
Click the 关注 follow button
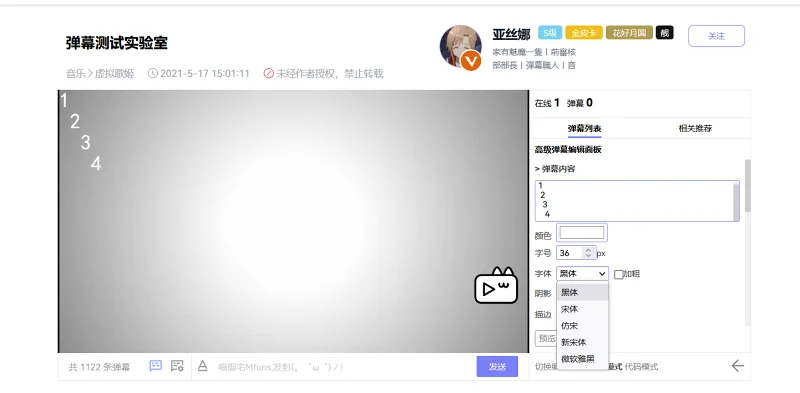coord(716,36)
